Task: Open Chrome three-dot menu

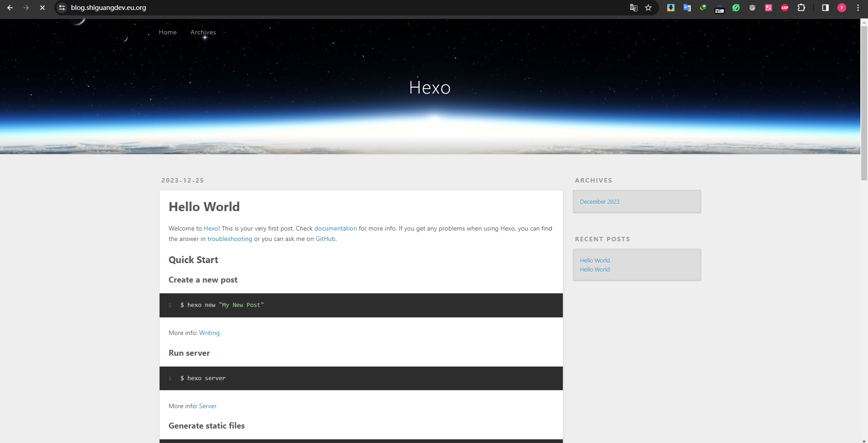Action: [858, 8]
